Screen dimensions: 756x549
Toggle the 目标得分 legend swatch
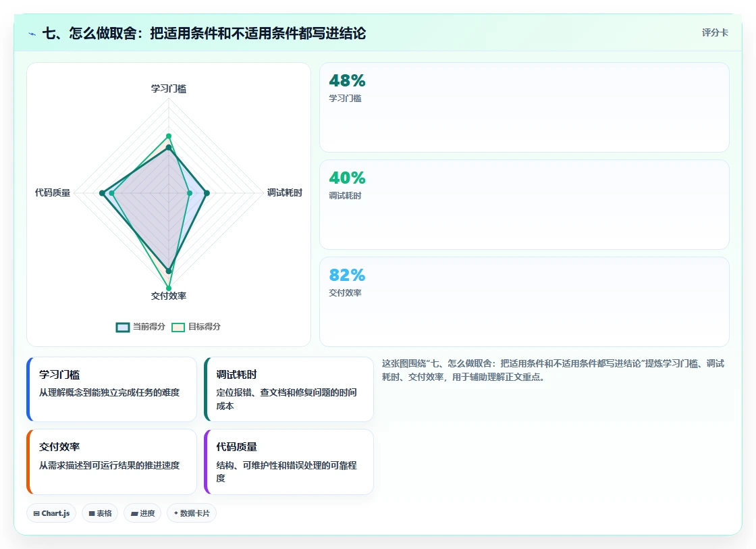point(178,327)
